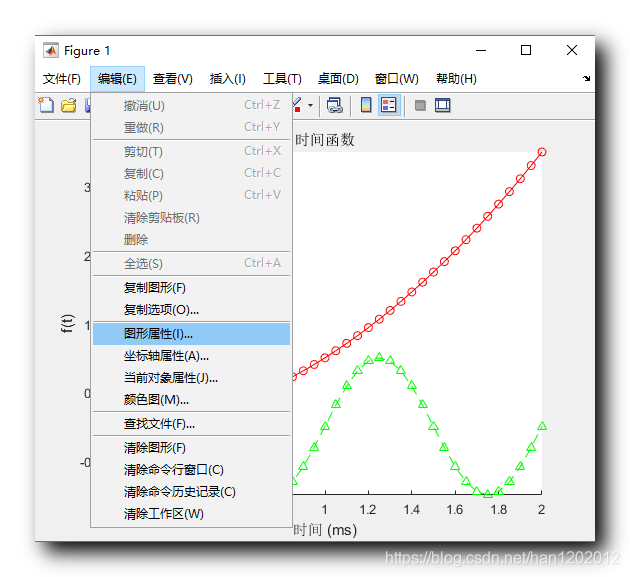Open the brush color dropdown arrow

coord(311,106)
